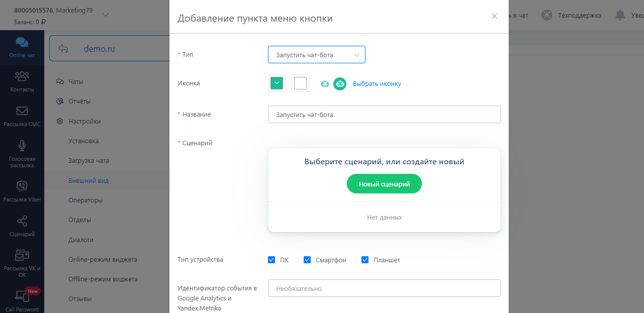Open Сценарий share icon in sidebar
The height and width of the screenshot is (313, 644).
point(22,221)
